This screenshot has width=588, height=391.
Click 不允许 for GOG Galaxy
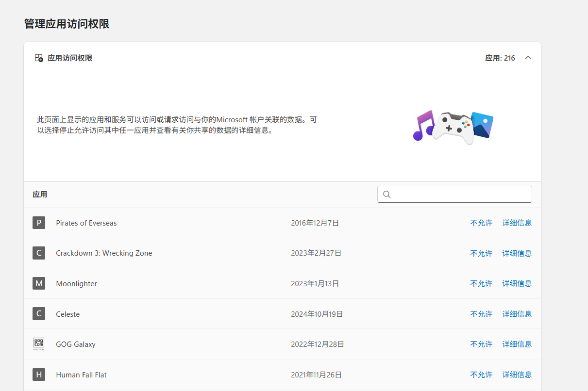[481, 344]
